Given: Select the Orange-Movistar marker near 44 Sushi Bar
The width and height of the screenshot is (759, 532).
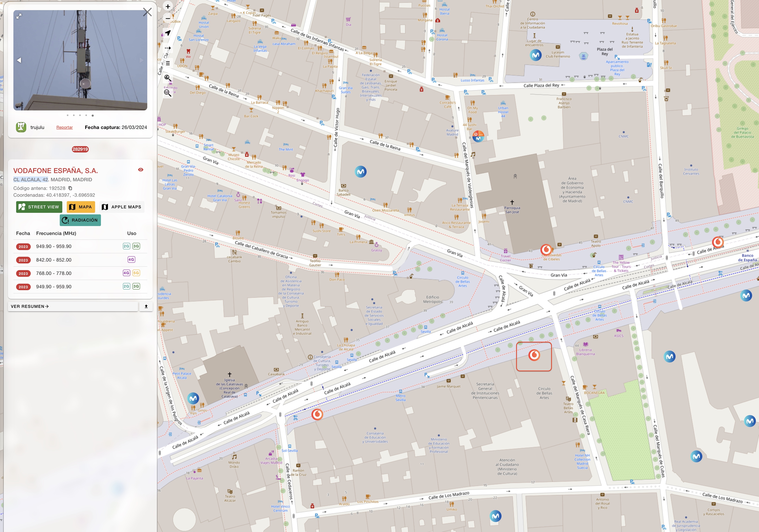Looking at the screenshot, I should click(x=478, y=136).
